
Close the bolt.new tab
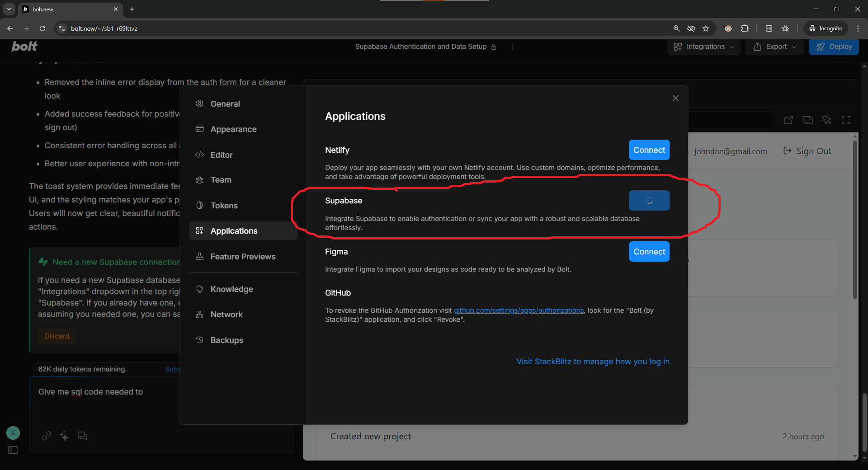pyautogui.click(x=116, y=9)
